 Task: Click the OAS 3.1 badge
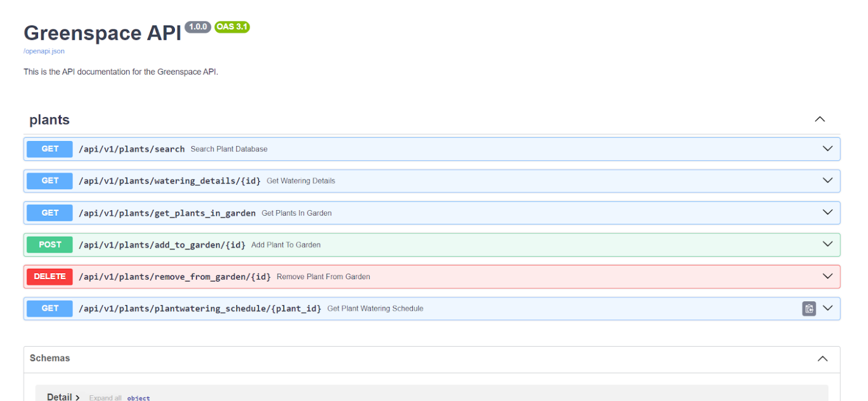click(x=232, y=27)
